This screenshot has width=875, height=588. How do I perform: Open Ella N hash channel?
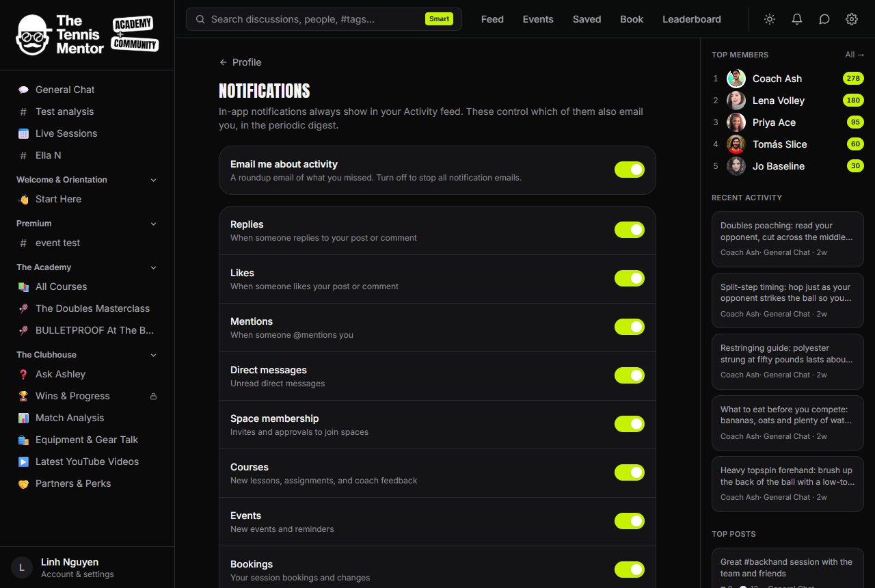[x=87, y=155]
